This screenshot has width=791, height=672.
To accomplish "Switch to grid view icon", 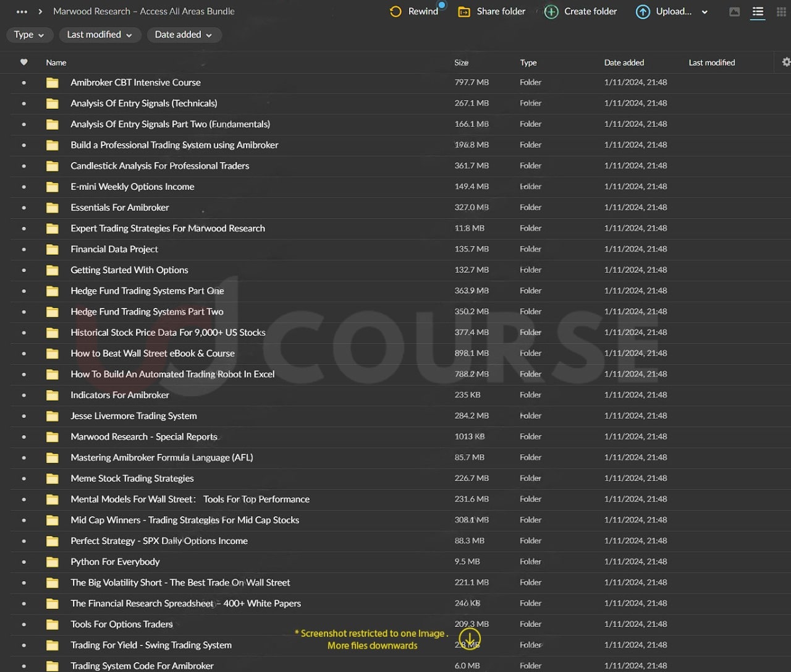I will click(x=781, y=12).
